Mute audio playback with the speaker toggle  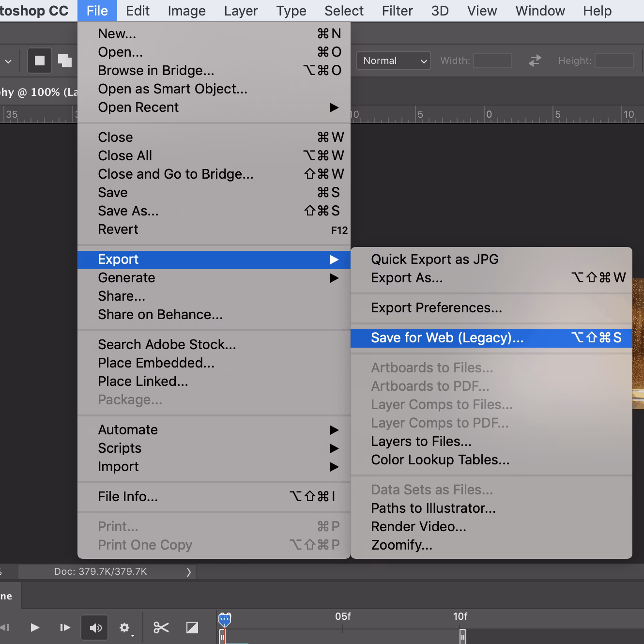(x=95, y=628)
